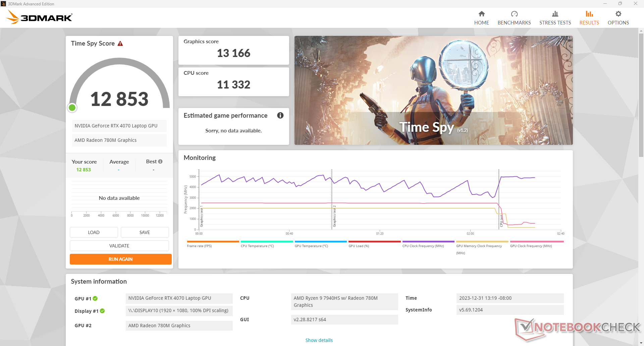The height and width of the screenshot is (346, 644).
Task: Toggle GPU Load (%) legend series
Action: coord(359,246)
